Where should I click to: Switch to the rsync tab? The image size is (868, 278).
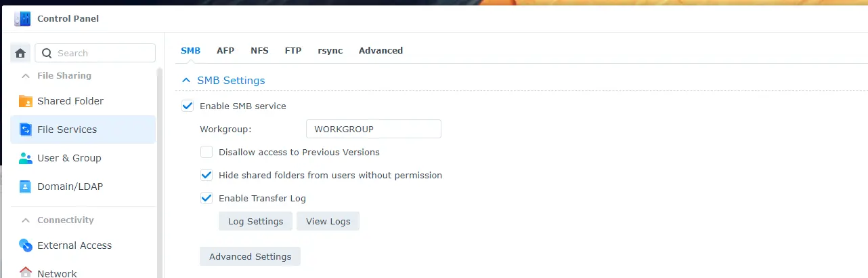click(330, 51)
